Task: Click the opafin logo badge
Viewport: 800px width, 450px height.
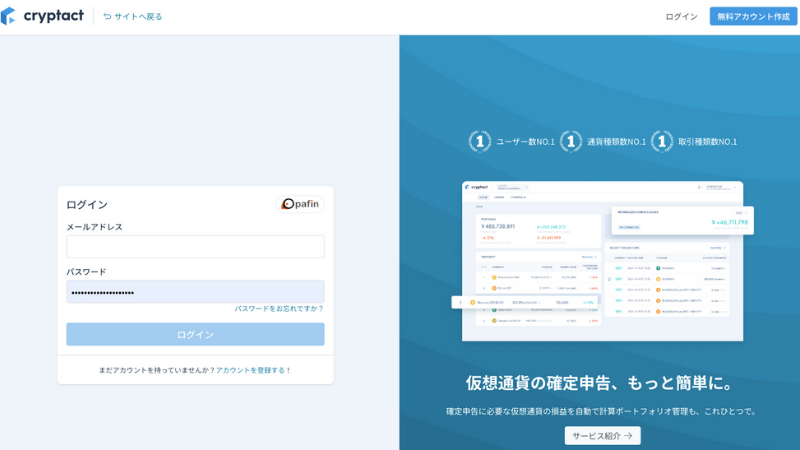Action: pyautogui.click(x=300, y=204)
